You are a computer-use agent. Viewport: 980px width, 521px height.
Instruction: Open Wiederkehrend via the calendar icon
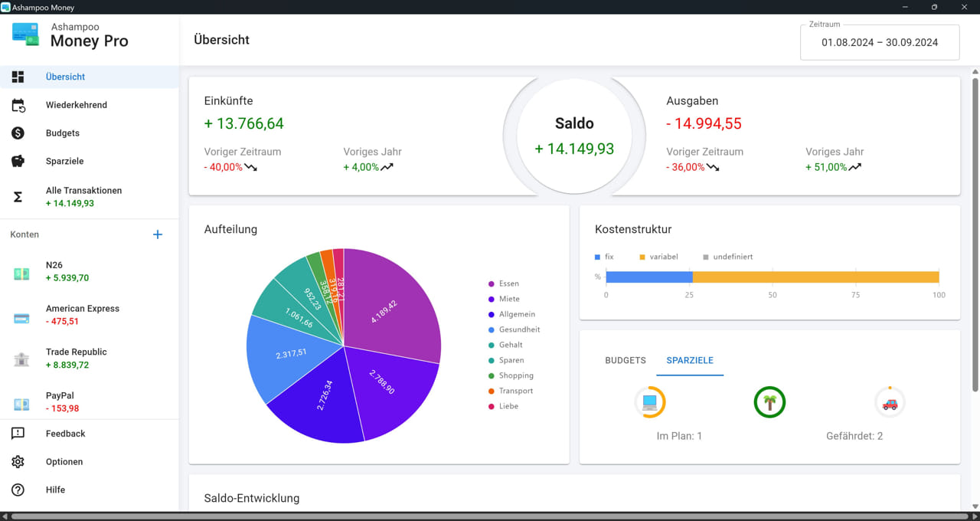pos(17,105)
